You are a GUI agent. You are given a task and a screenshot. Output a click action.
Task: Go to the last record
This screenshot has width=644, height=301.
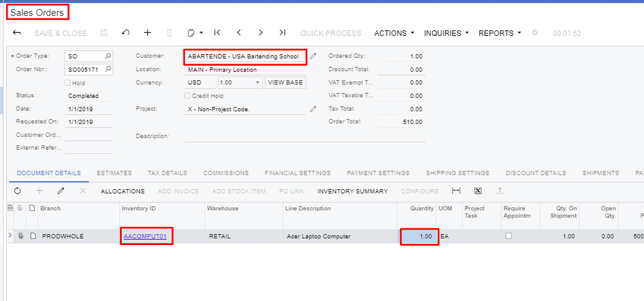click(x=282, y=33)
